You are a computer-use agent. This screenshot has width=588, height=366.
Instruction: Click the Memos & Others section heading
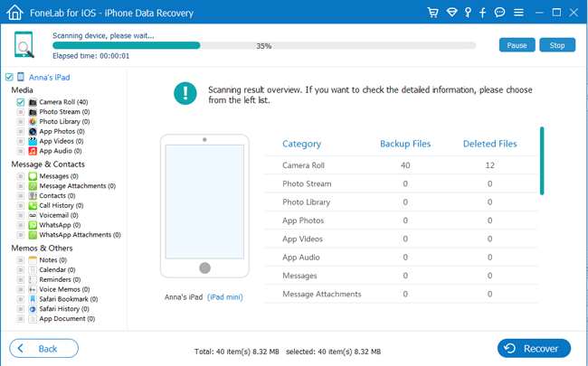[x=42, y=248]
